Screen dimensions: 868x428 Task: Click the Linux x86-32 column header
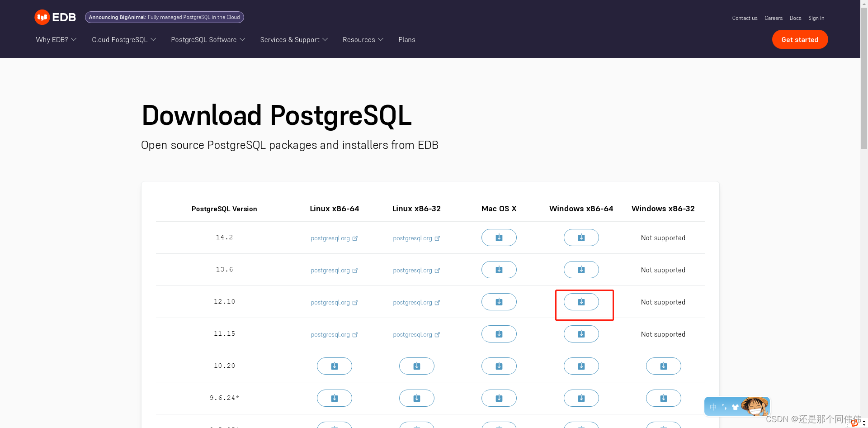coord(416,209)
